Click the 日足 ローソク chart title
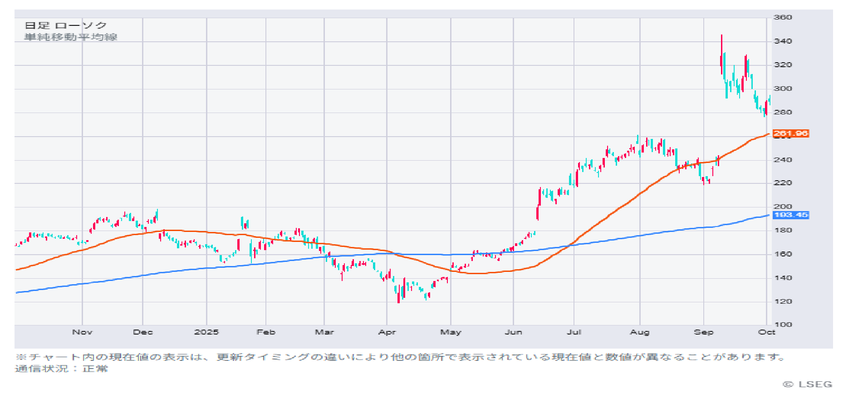 pyautogui.click(x=66, y=26)
